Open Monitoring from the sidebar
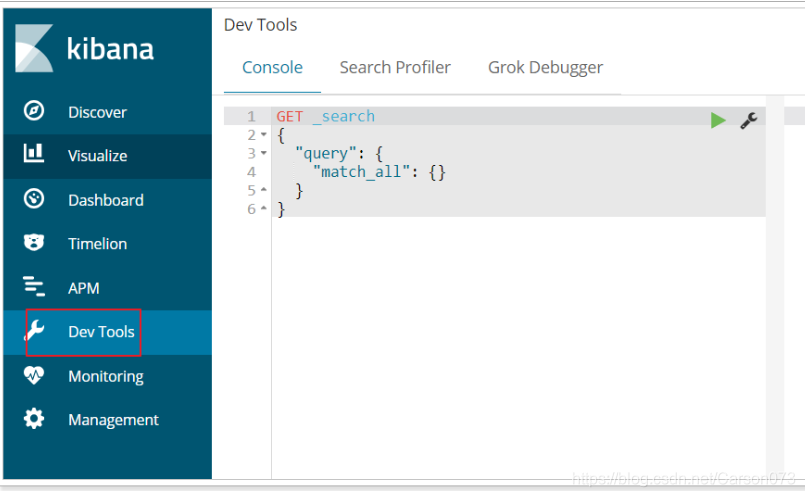 tap(107, 376)
